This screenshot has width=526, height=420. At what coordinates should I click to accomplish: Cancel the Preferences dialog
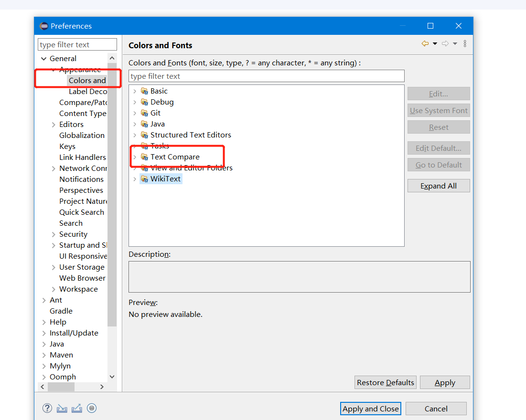(x=436, y=409)
